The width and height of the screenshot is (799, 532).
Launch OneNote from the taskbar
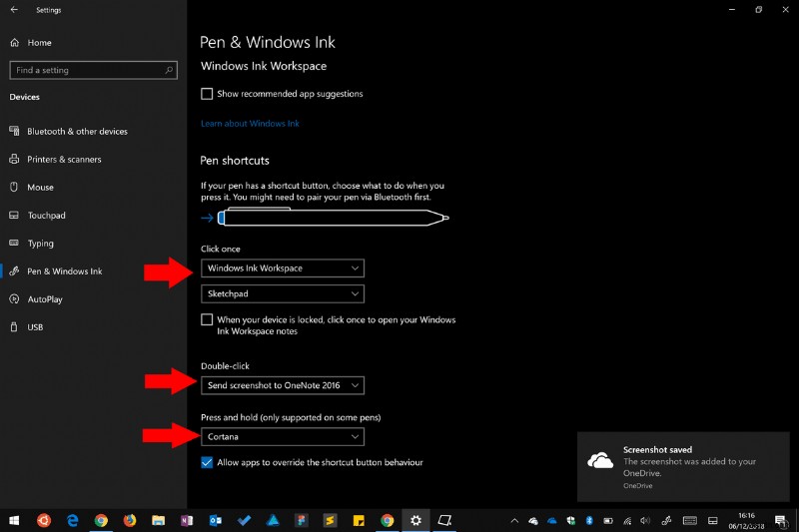tap(187, 520)
